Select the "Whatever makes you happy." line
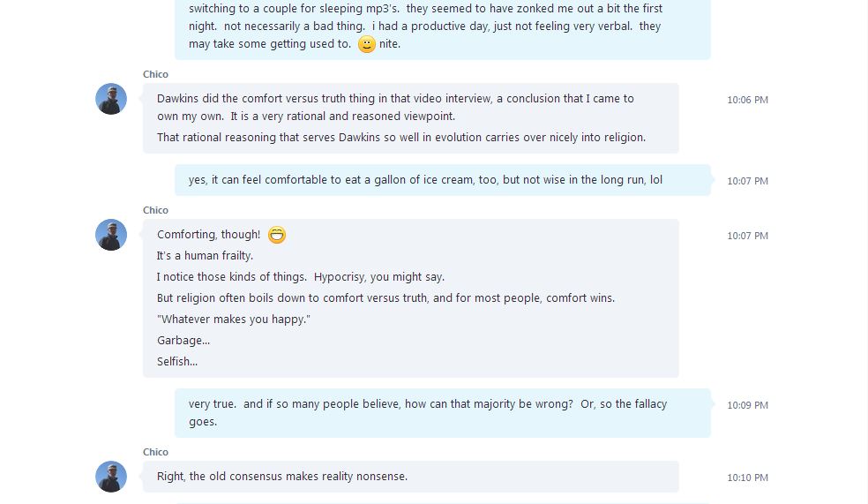868x504 pixels. (x=234, y=320)
